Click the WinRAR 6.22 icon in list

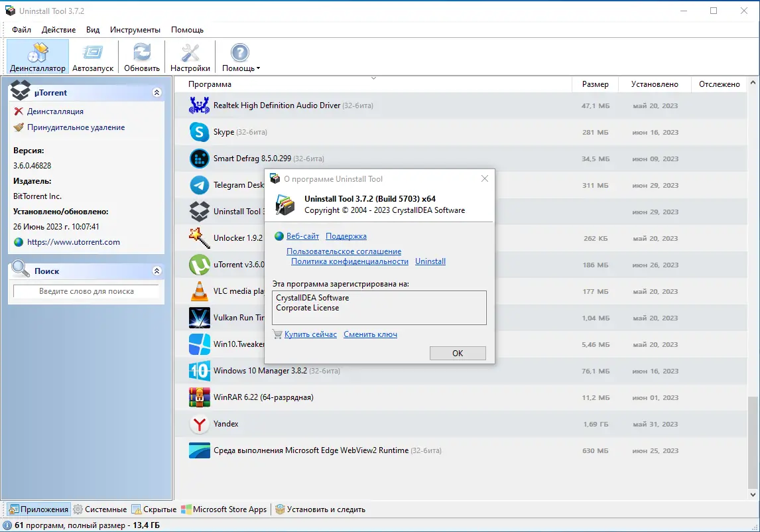(200, 397)
